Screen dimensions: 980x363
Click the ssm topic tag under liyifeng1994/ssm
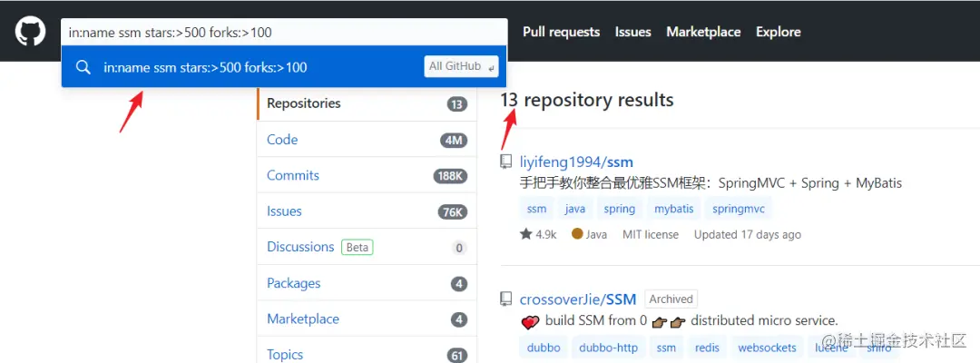pos(536,209)
